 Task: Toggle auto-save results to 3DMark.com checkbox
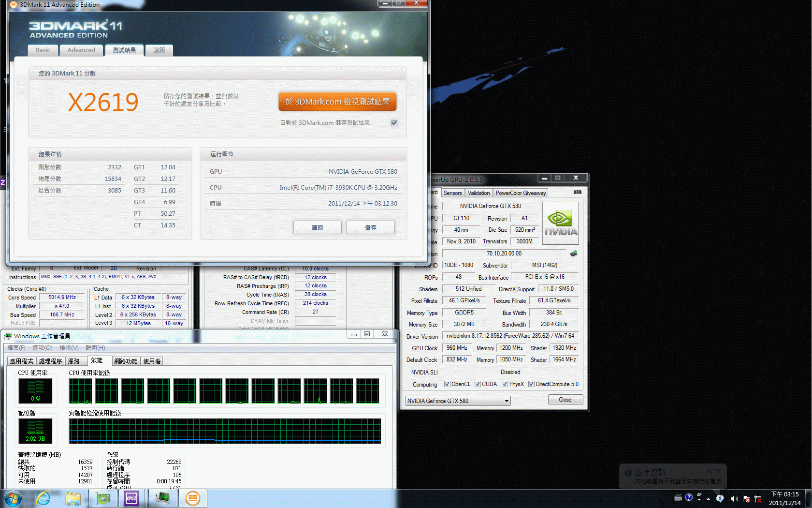(394, 123)
